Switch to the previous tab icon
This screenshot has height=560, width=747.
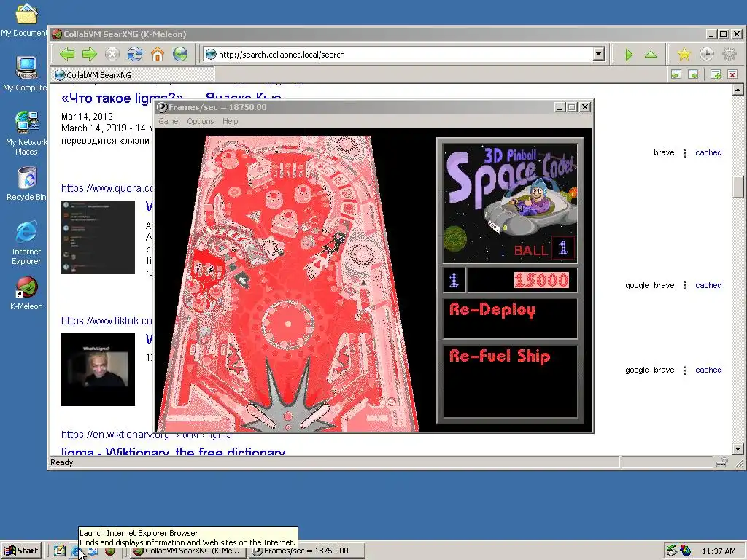click(676, 74)
